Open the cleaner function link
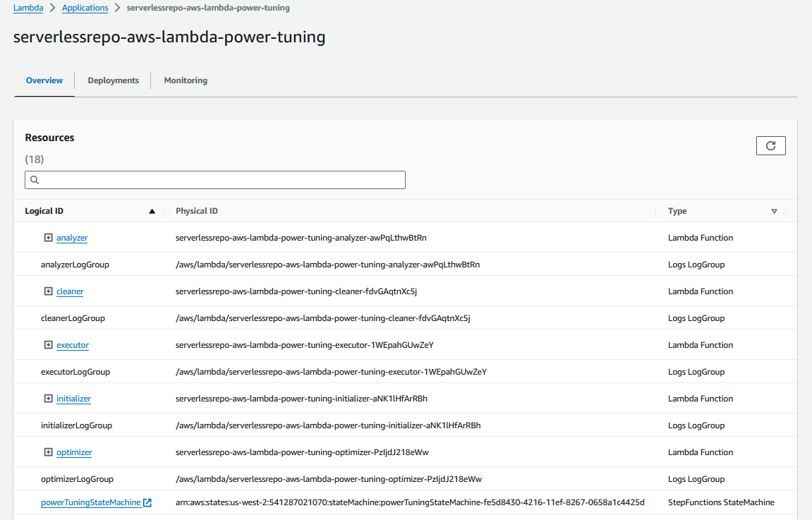This screenshot has height=520, width=812. (x=70, y=291)
